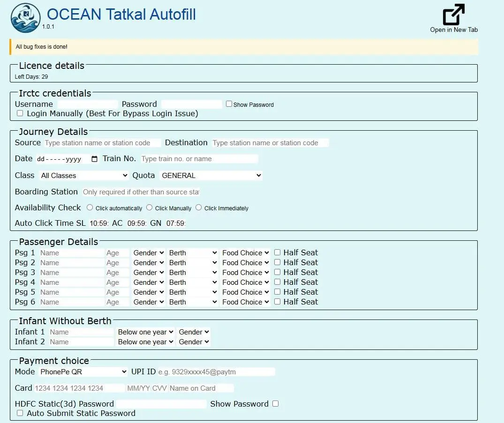
Task: Click the MM/YY card expiry field
Action: coord(138,388)
